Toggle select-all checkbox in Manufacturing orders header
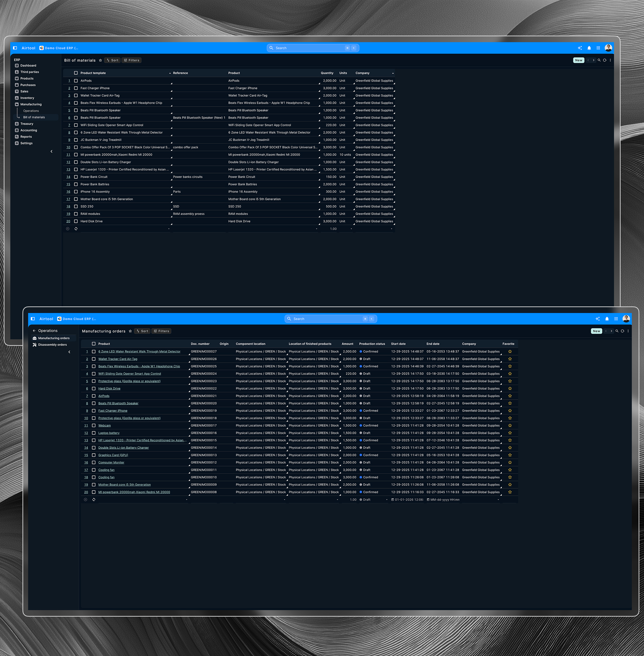This screenshot has width=644, height=656. [x=94, y=344]
